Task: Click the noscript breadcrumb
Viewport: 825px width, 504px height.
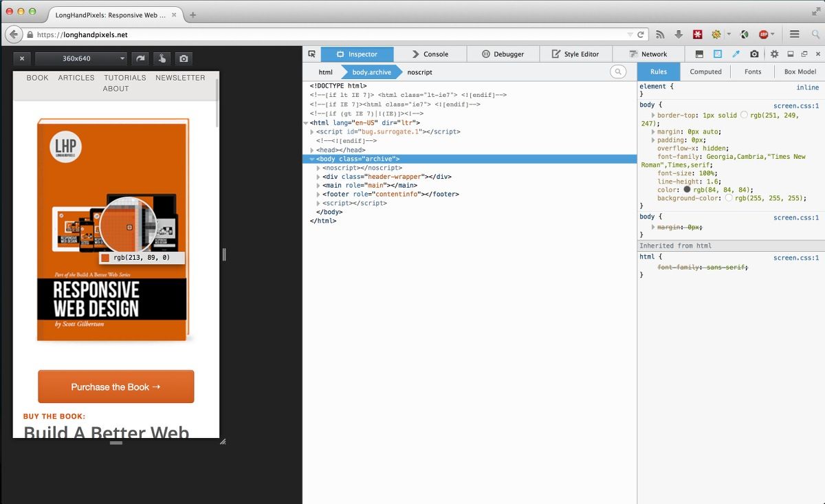Action: tap(419, 72)
